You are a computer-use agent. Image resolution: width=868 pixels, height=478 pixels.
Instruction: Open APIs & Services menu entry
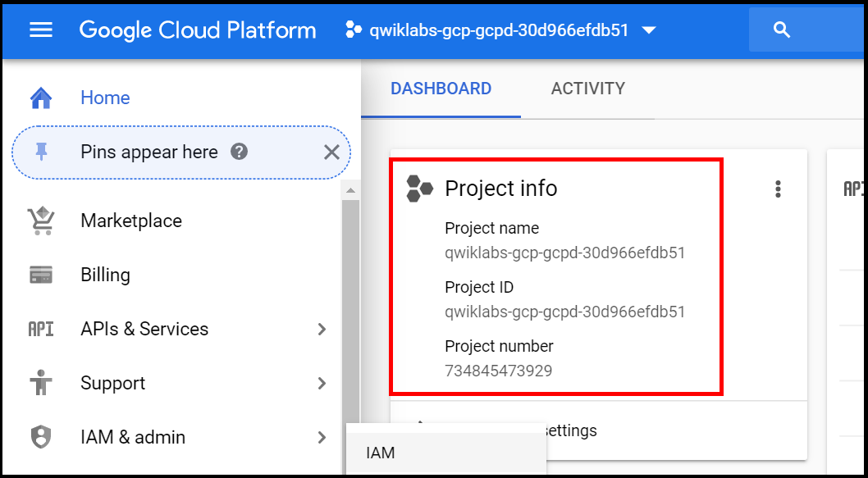(144, 329)
